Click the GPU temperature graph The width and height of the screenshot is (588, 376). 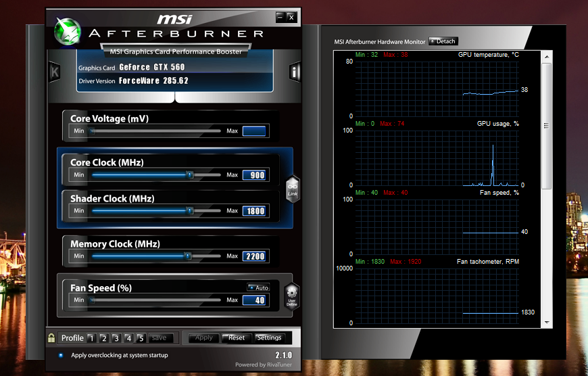(x=437, y=89)
